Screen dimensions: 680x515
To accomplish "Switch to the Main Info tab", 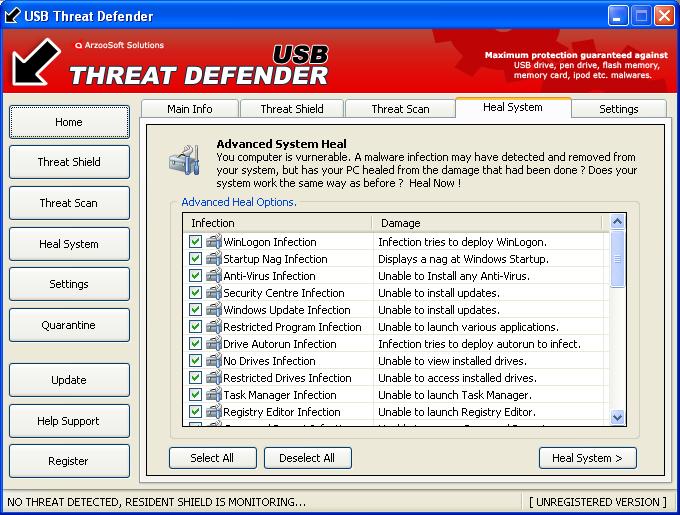I will (x=190, y=109).
